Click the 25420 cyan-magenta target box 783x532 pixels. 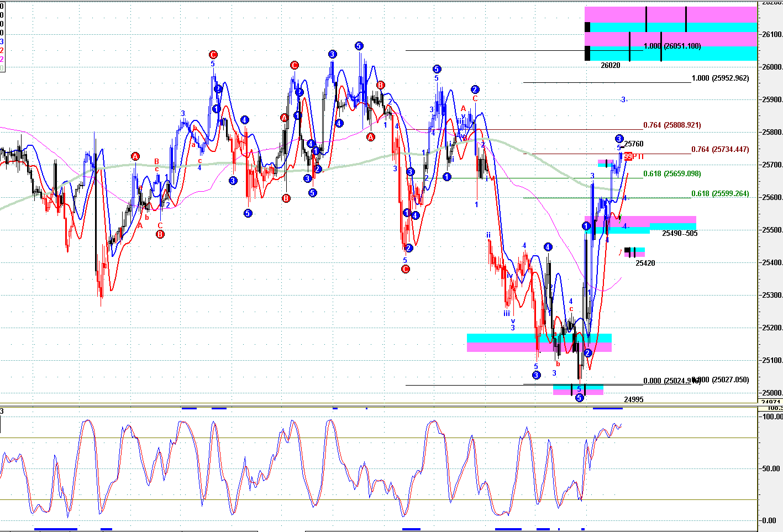click(x=633, y=252)
